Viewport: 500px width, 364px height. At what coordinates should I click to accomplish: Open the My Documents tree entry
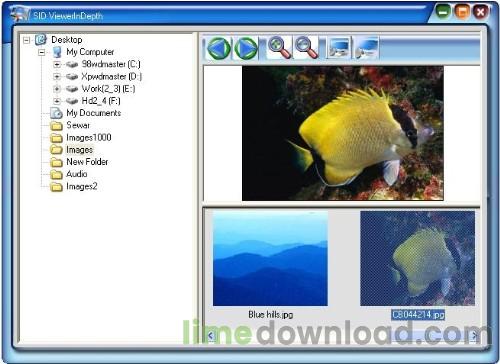(94, 113)
